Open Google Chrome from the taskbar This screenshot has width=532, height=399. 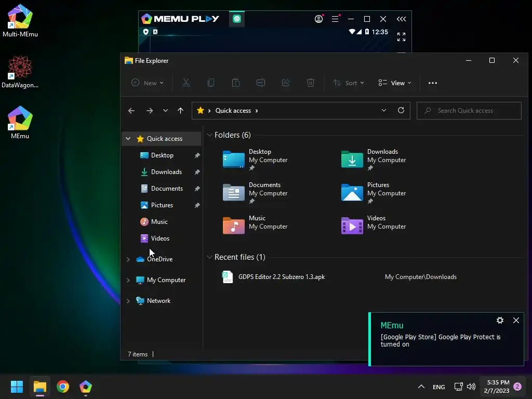(x=63, y=387)
